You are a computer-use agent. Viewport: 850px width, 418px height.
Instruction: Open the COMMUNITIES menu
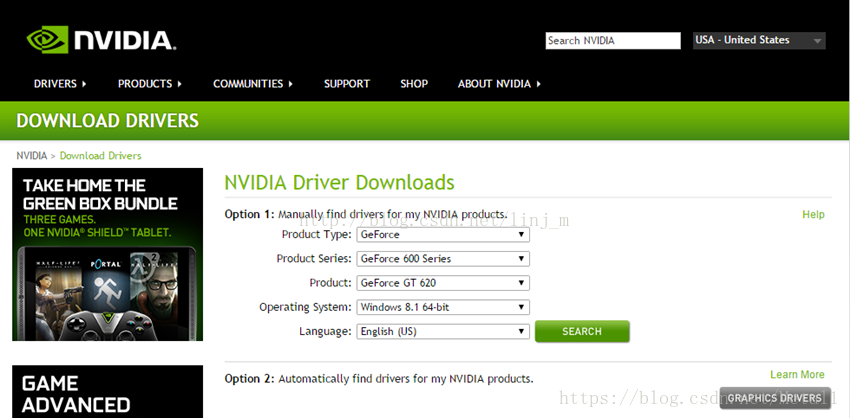point(253,83)
